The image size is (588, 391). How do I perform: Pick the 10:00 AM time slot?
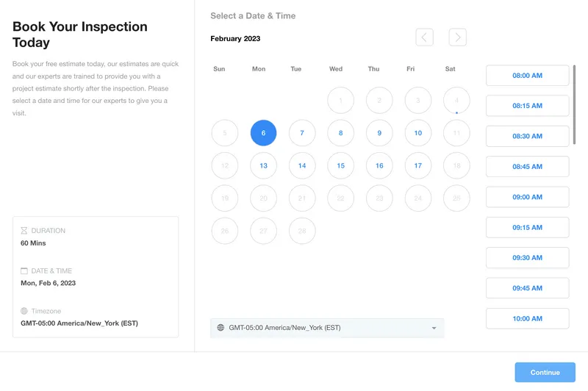[527, 319]
